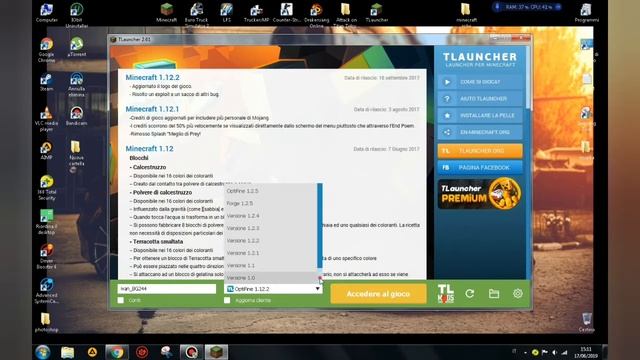Click the taskbar clock and date
The height and width of the screenshot is (360, 640).
586,353
